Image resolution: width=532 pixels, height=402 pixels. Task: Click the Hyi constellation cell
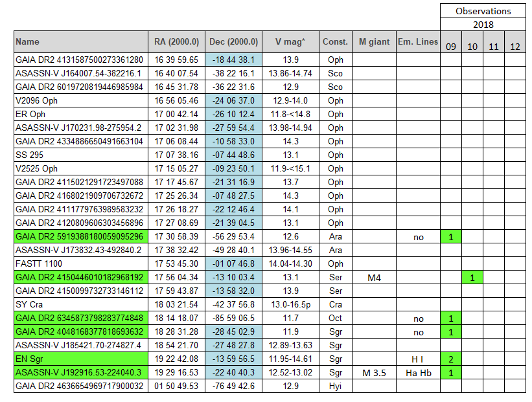[336, 386]
